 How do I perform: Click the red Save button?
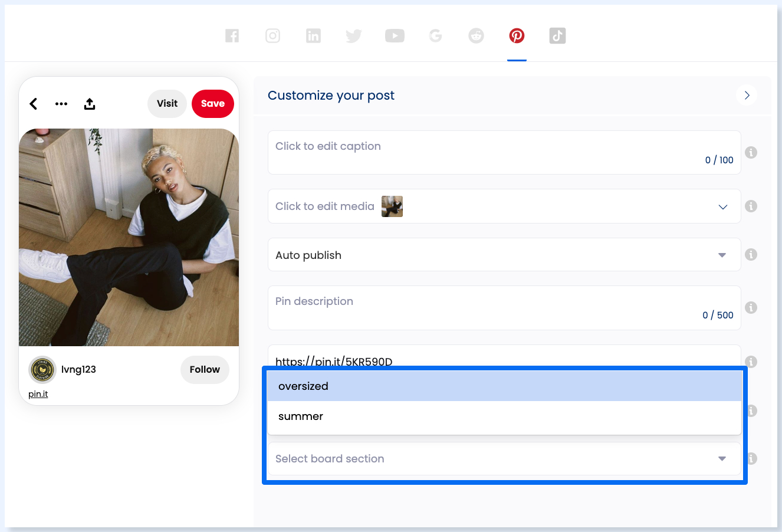[213, 104]
